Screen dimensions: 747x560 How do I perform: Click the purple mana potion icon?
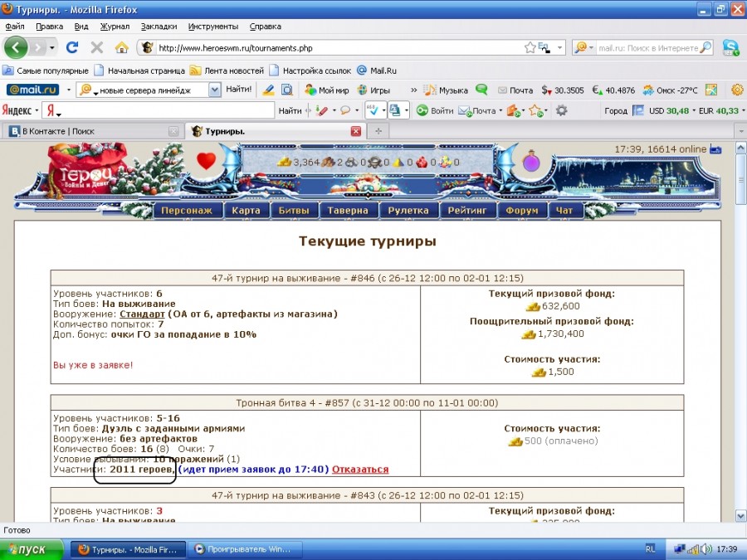coord(531,161)
